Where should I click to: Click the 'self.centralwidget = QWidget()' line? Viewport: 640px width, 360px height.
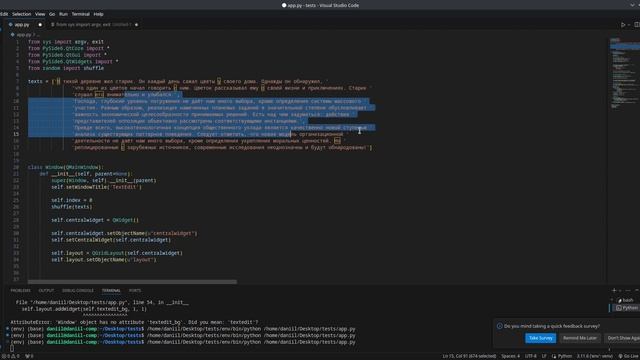pyautogui.click(x=95, y=220)
